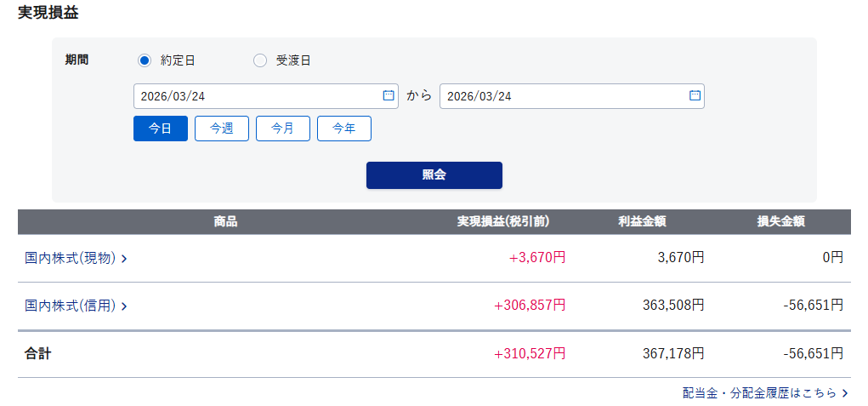
Task: Click the end date input field
Action: click(561, 96)
